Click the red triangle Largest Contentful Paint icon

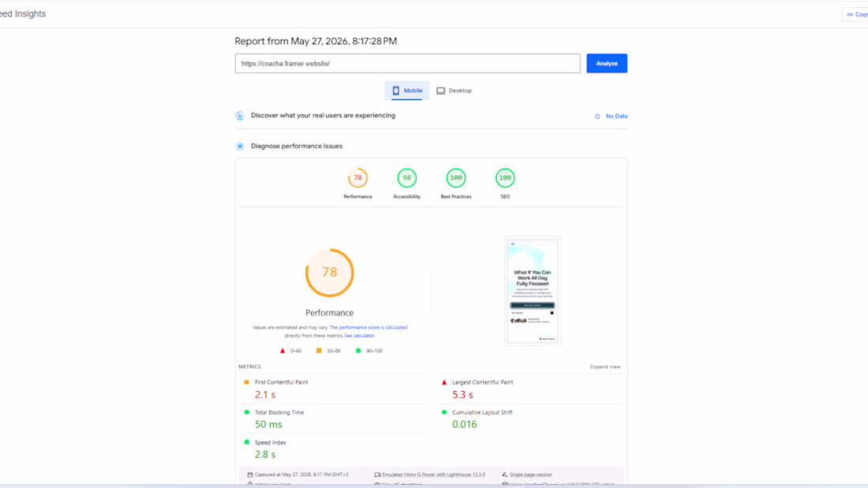point(444,382)
